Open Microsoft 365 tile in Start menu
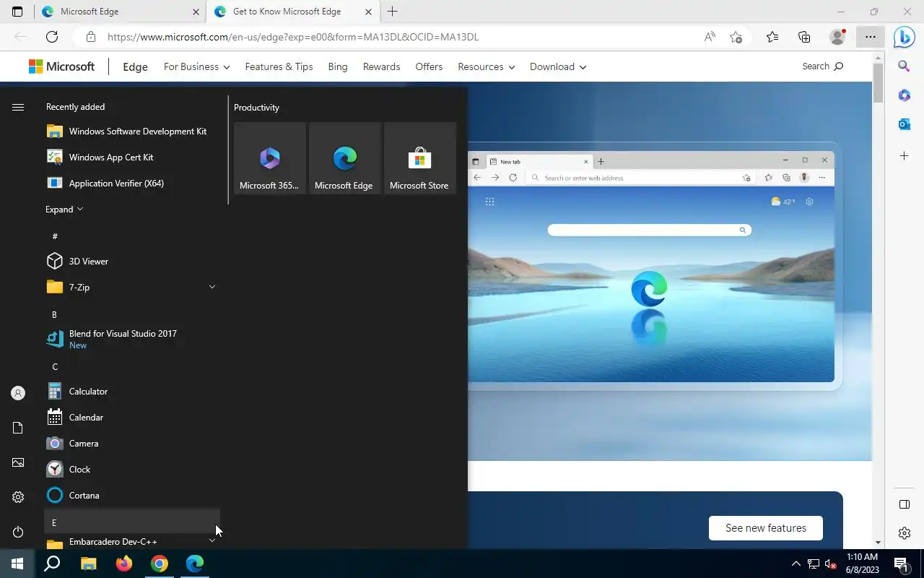 tap(270, 158)
